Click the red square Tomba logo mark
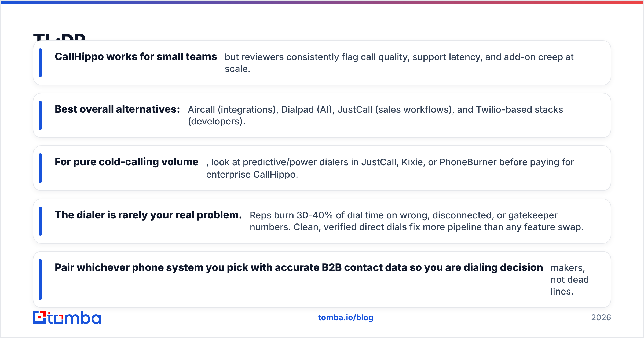The width and height of the screenshot is (644, 338). (39, 317)
